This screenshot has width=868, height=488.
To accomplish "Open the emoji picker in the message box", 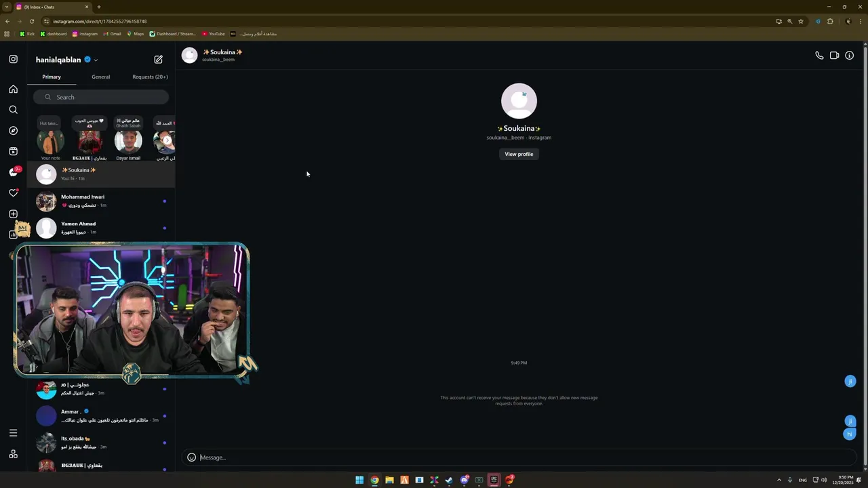I will (191, 457).
